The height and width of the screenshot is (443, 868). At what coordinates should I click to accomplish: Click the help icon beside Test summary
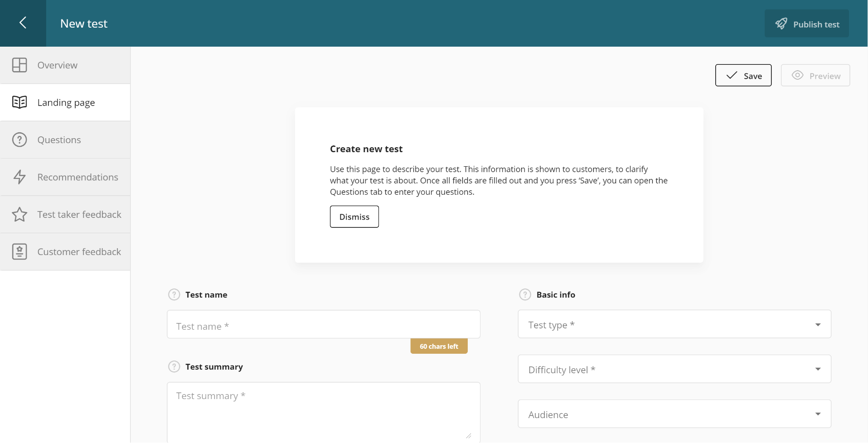click(174, 367)
